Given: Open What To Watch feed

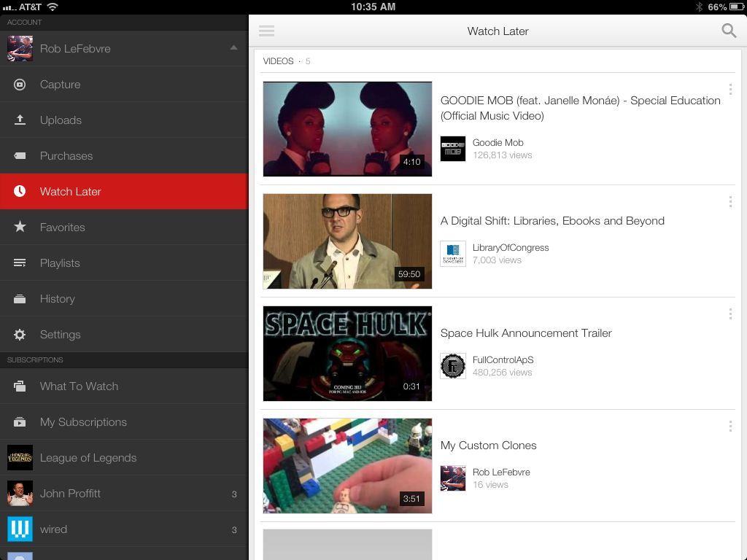Looking at the screenshot, I should tap(79, 386).
